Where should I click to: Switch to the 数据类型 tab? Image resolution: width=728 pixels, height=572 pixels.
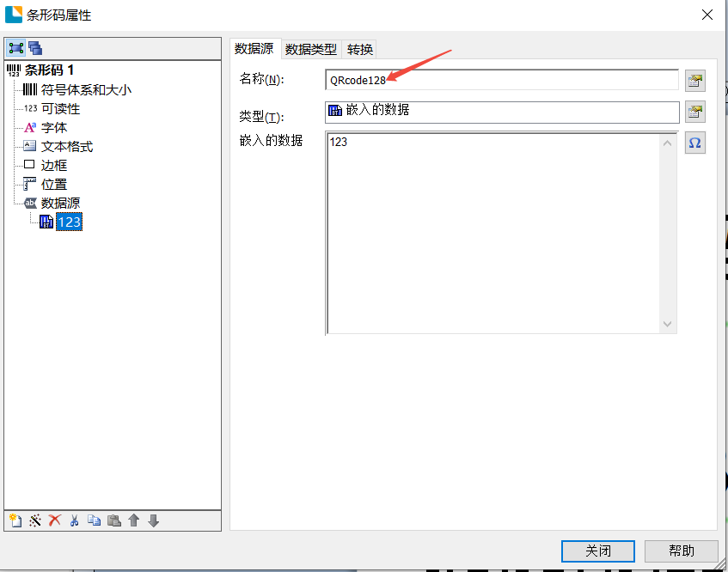point(311,49)
